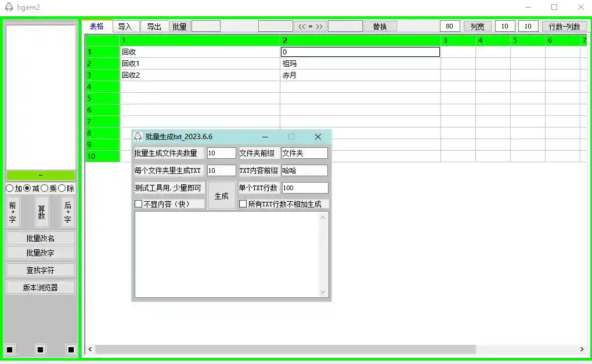
Task: Click column header 2
Action: [360, 41]
